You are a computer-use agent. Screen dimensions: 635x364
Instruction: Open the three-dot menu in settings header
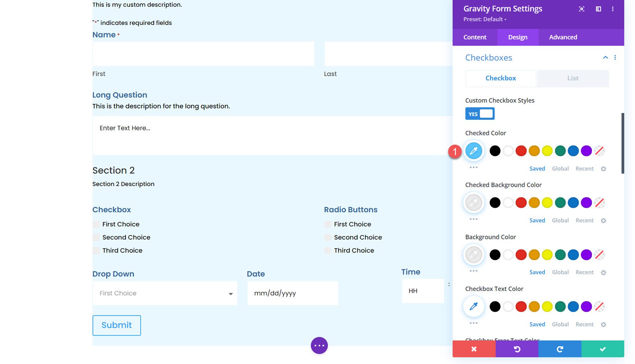[x=613, y=9]
